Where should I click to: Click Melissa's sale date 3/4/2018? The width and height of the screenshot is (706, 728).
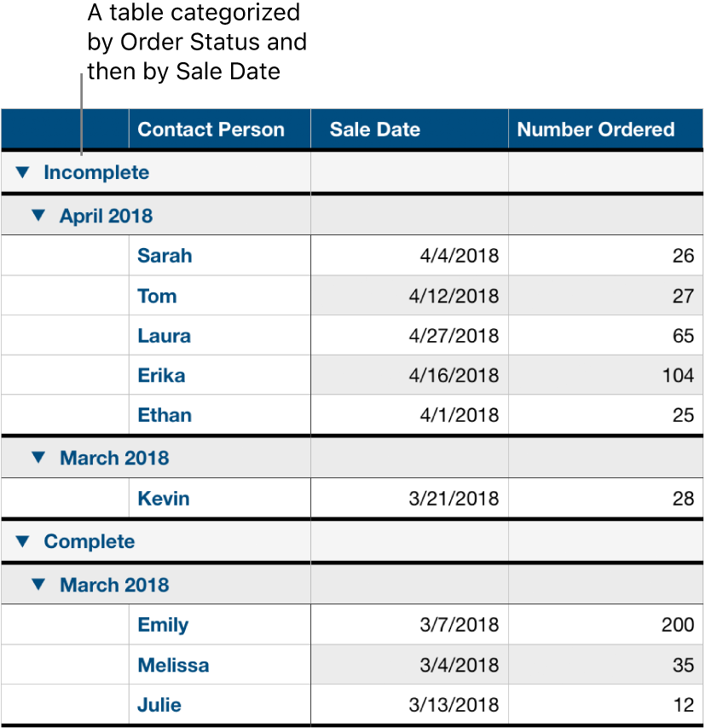(409, 665)
